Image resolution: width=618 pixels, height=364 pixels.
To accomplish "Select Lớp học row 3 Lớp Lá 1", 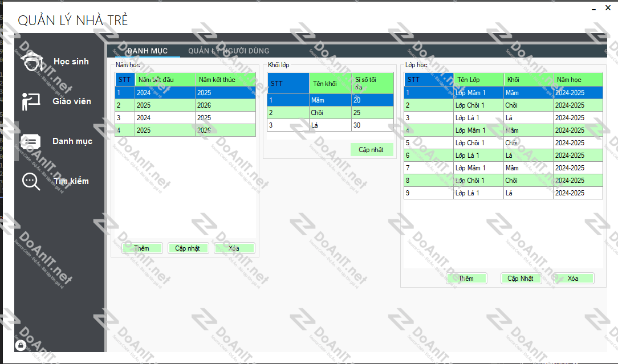I will pyautogui.click(x=503, y=118).
